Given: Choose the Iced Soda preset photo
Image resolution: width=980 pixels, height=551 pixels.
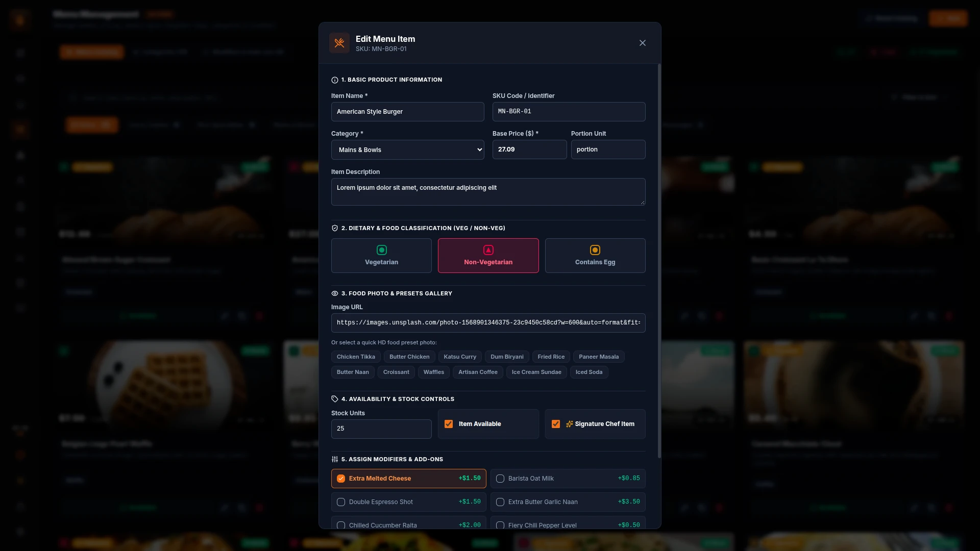Looking at the screenshot, I should click(589, 372).
